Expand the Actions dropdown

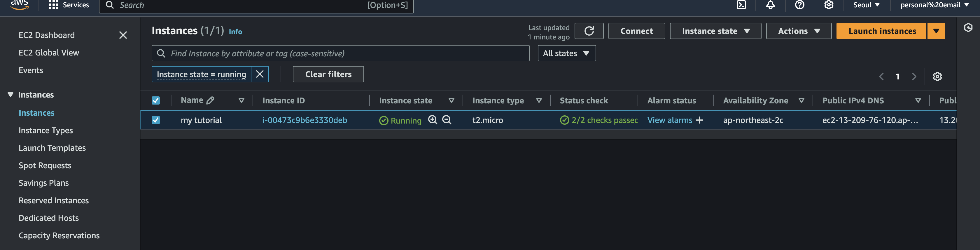click(x=799, y=31)
